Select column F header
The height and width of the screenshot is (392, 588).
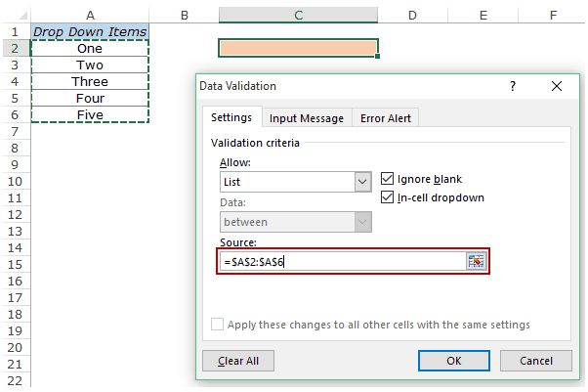pyautogui.click(x=553, y=16)
